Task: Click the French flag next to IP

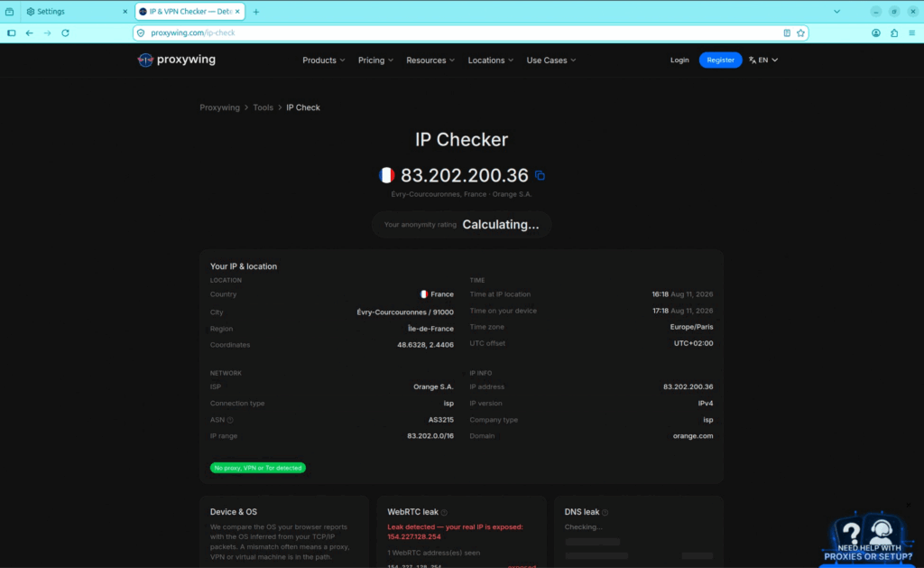Action: [x=386, y=175]
